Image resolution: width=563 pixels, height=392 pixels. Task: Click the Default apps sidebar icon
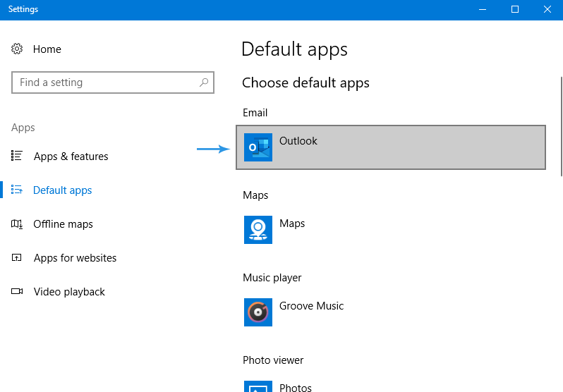click(x=16, y=190)
